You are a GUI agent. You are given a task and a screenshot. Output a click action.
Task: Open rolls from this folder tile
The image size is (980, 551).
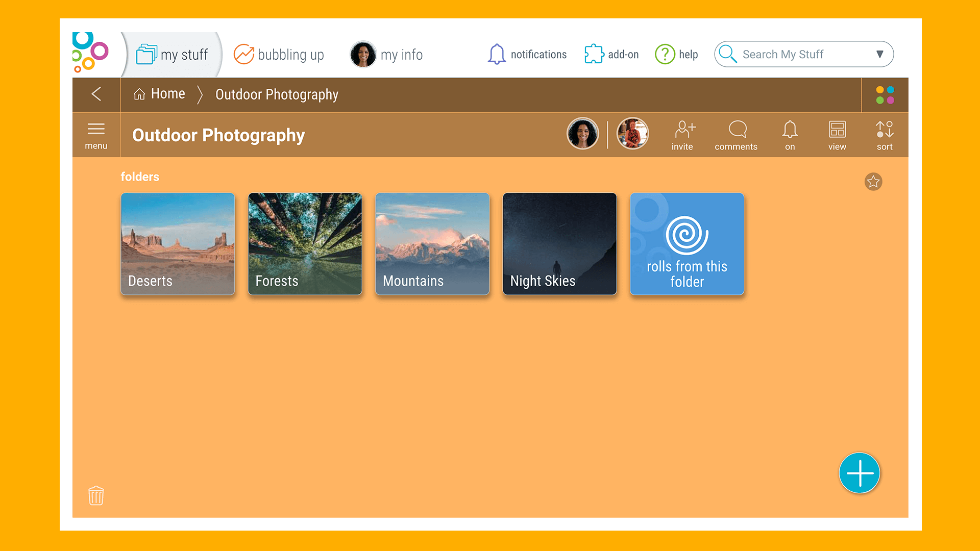(x=687, y=244)
